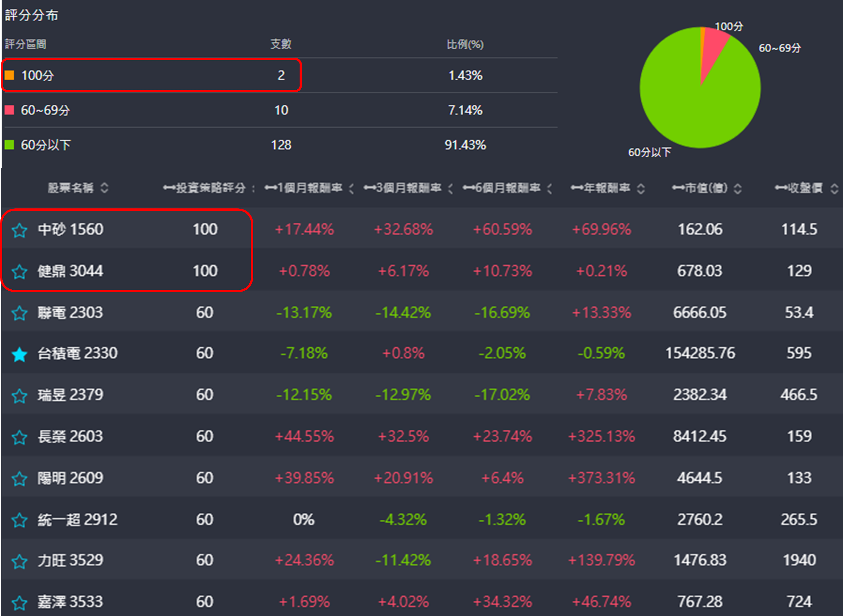Sort by 年報酬率 column arrows

pos(641,189)
